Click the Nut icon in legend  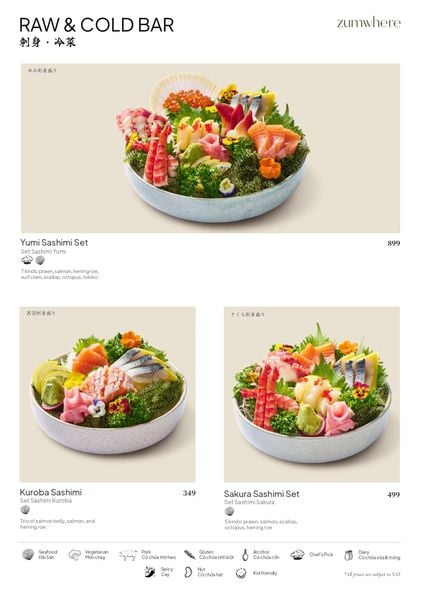[188, 572]
